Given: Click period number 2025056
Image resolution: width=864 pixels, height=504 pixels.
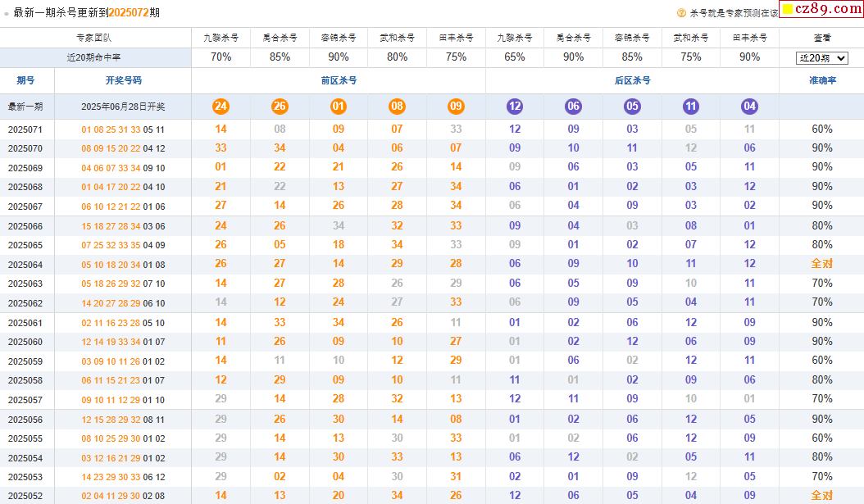Looking at the screenshot, I should pyautogui.click(x=25, y=420).
